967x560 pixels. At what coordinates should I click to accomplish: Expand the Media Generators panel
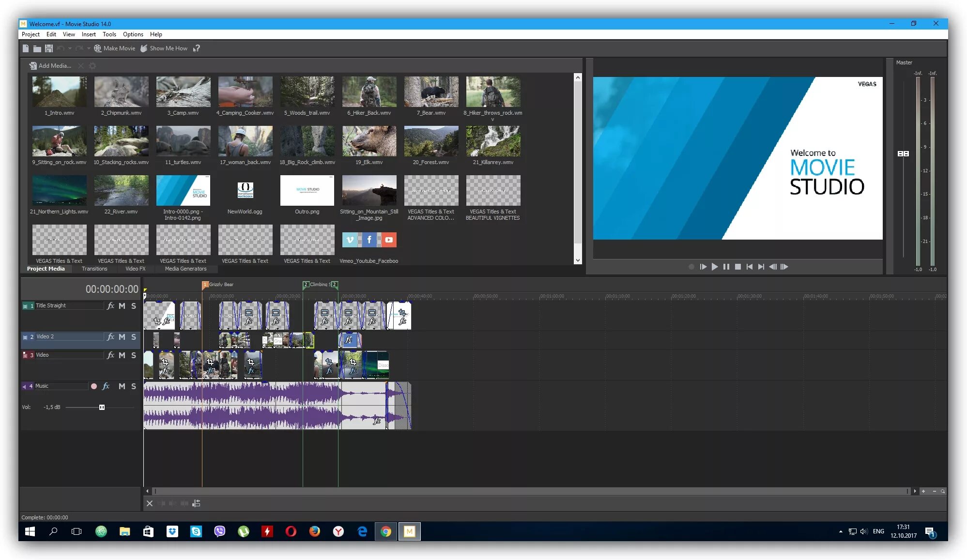184,269
